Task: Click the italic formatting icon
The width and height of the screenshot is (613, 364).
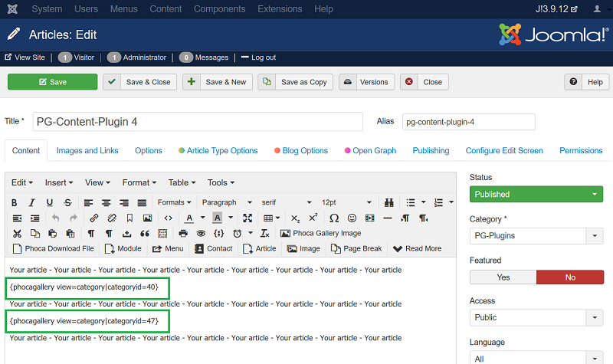Action: click(x=32, y=202)
